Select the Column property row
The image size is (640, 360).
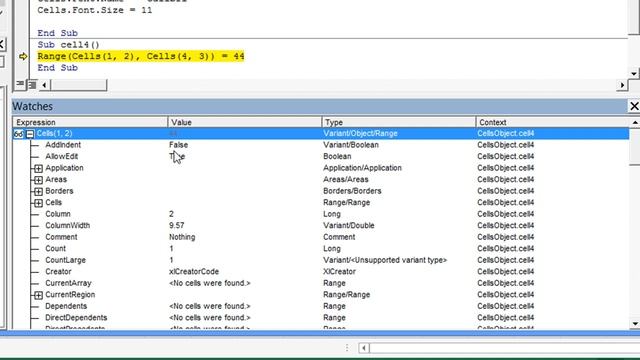click(321, 214)
